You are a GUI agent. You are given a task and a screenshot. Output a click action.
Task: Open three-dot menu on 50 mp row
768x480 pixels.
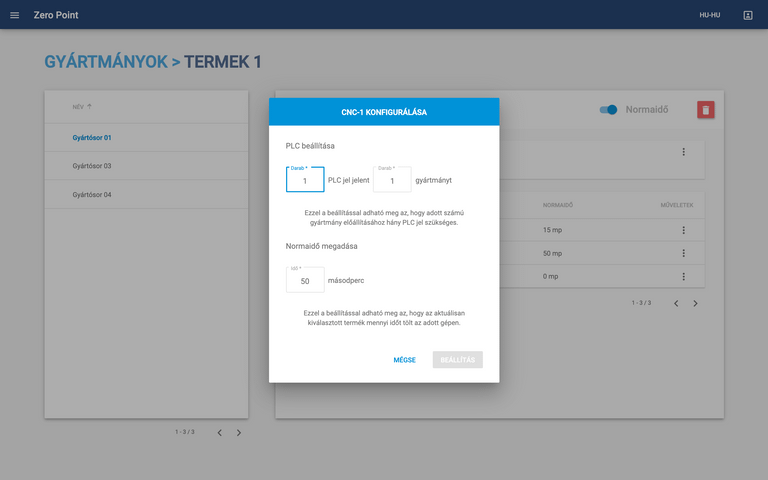click(x=684, y=253)
